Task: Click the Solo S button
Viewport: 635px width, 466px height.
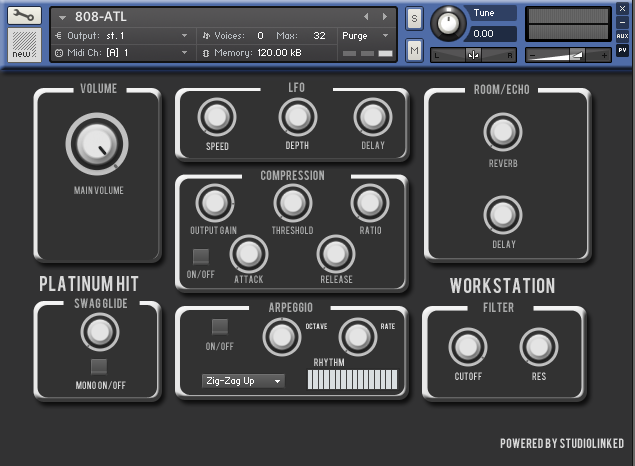Action: [414, 19]
